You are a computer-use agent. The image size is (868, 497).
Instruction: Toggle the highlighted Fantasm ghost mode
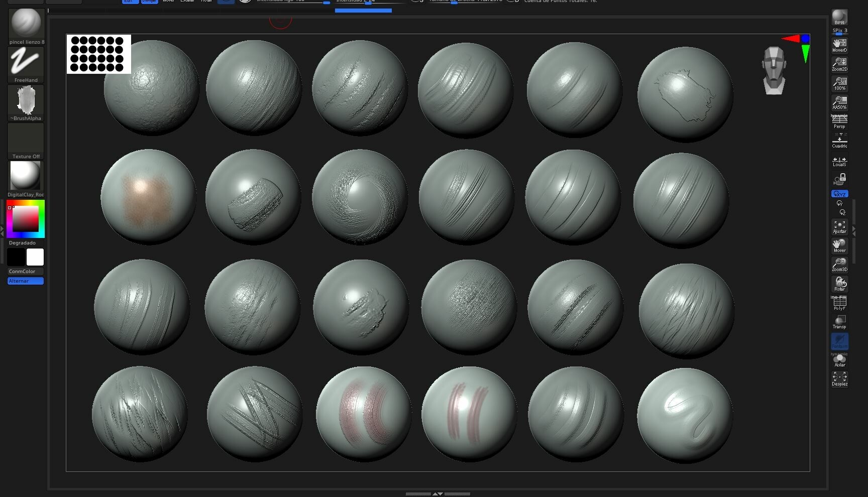(x=839, y=342)
